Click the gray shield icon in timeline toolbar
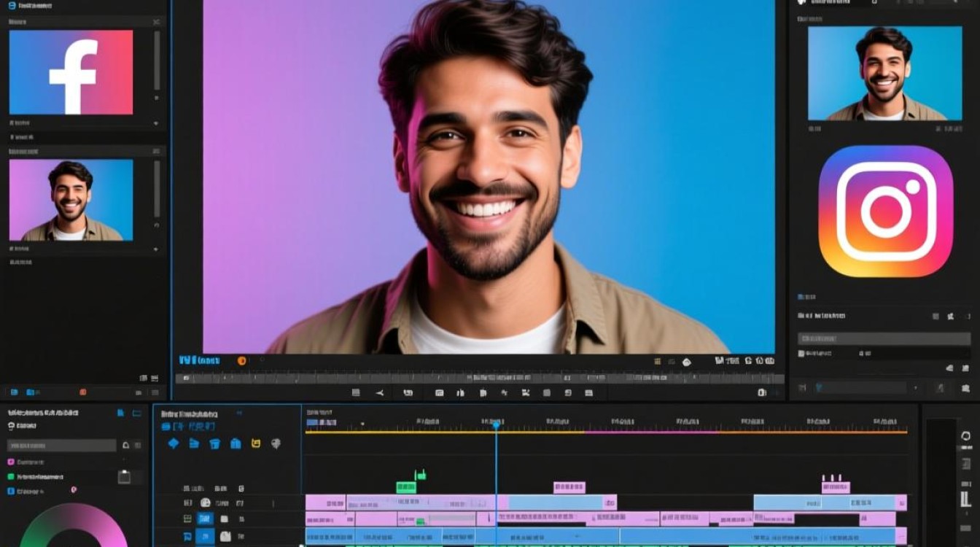 276,443
